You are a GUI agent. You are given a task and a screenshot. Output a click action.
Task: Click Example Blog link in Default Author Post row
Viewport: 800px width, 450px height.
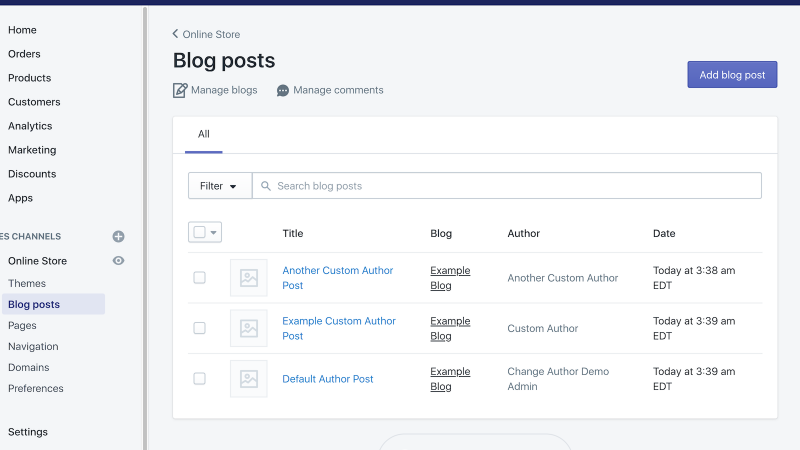[x=450, y=379]
